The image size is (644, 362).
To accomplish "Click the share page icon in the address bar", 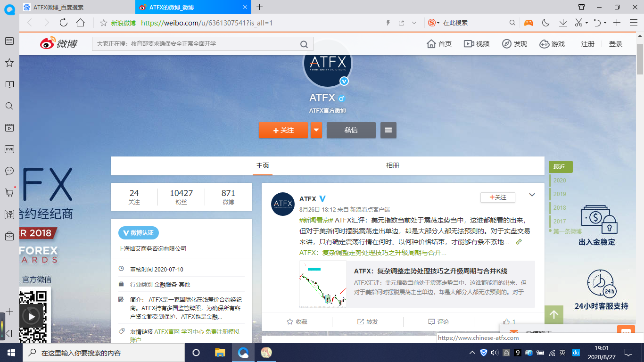I will coord(401,23).
